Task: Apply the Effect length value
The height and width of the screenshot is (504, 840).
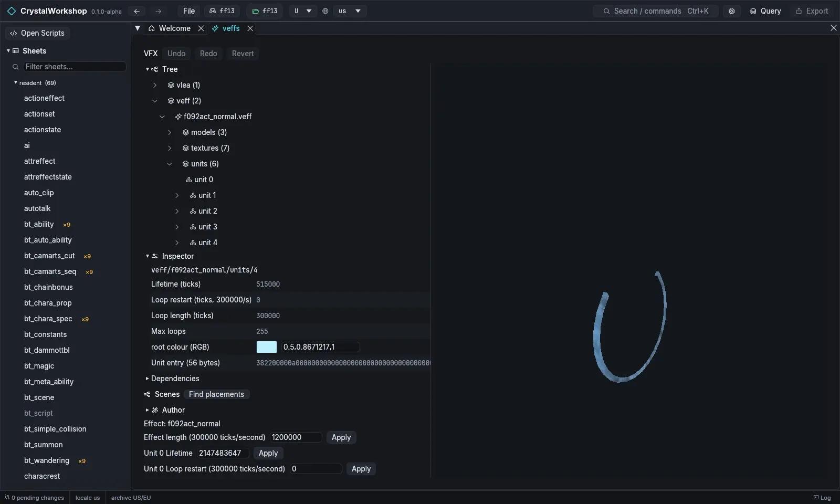Action: point(341,437)
